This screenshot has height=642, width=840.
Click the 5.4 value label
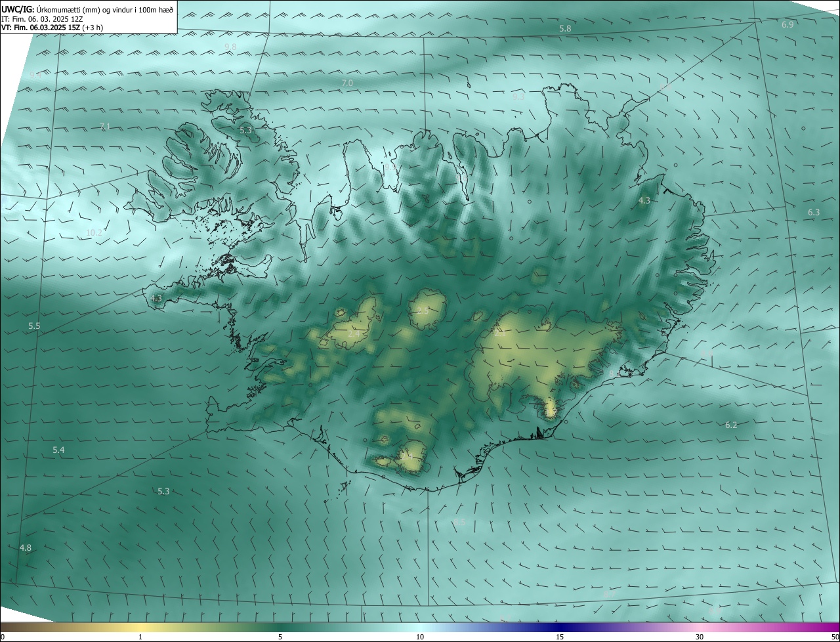click(58, 450)
